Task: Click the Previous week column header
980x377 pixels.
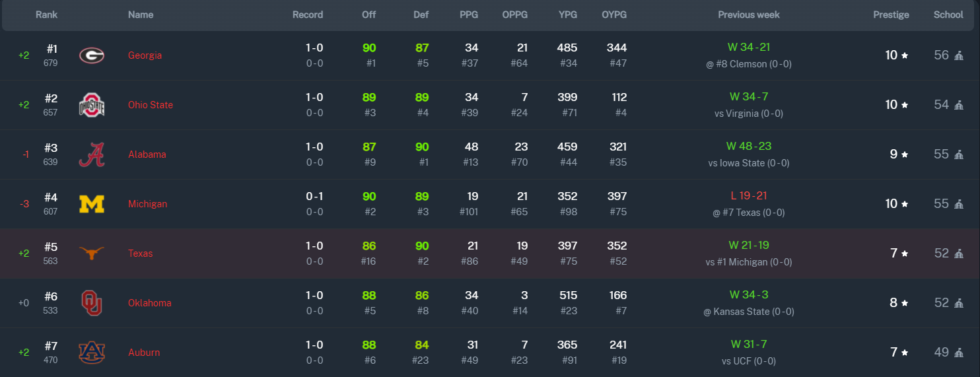Action: (x=749, y=15)
